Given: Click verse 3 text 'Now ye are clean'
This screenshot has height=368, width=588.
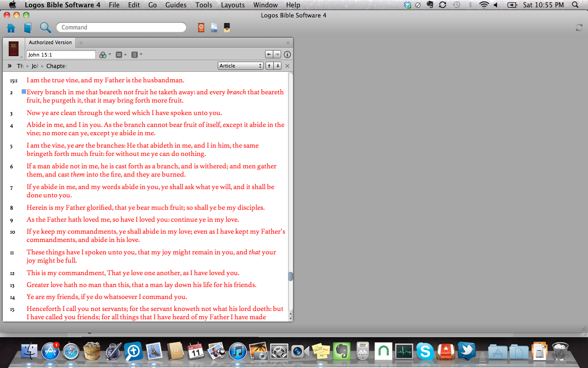Looking at the screenshot, I should (51, 113).
